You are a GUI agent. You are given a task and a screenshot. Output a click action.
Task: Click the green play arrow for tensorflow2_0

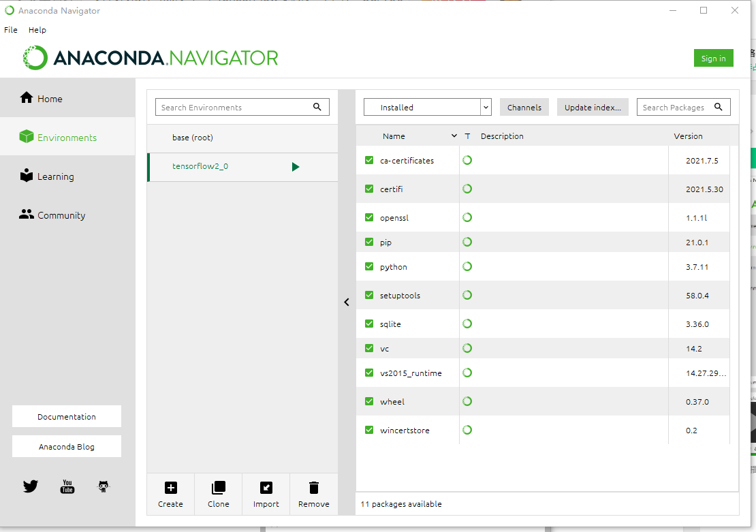(x=296, y=167)
